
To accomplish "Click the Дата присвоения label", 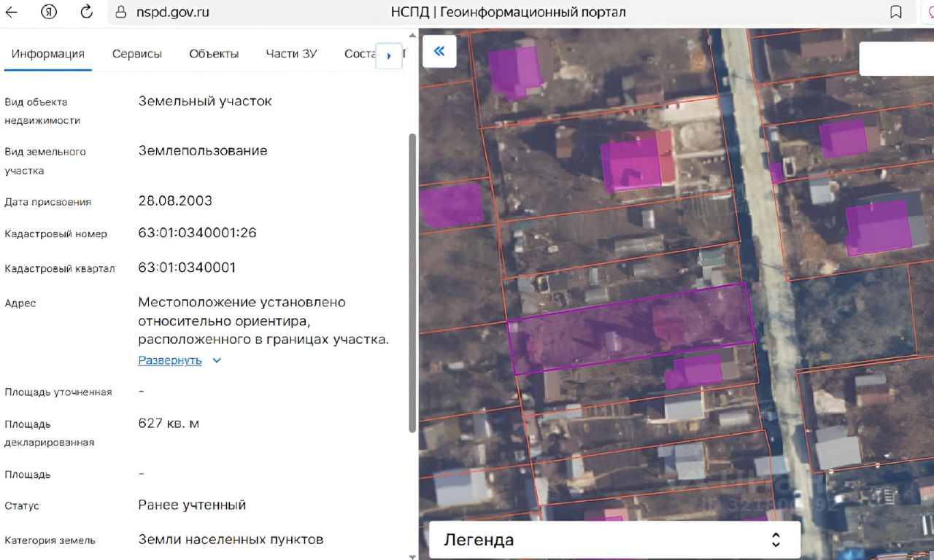I will (x=48, y=202).
